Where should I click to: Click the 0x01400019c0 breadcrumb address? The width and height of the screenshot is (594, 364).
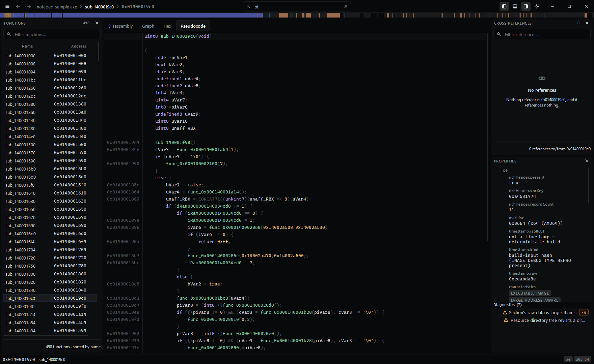[138, 7]
